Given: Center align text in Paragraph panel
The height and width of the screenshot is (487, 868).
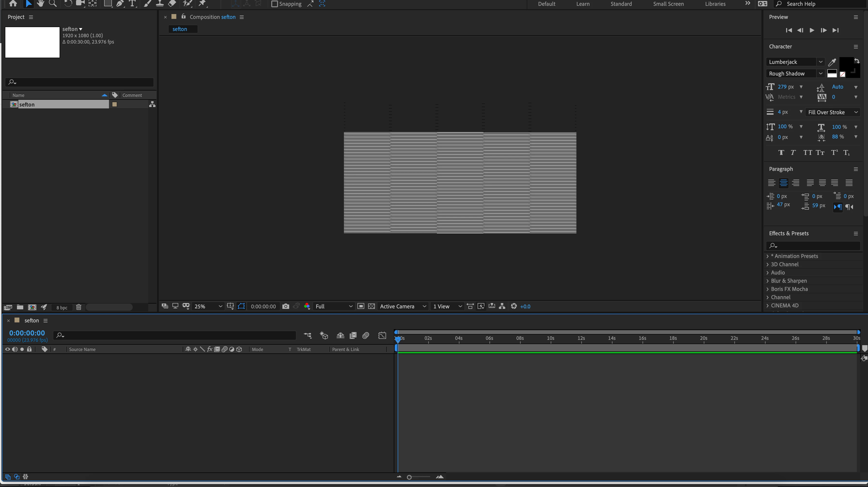Looking at the screenshot, I should 783,183.
